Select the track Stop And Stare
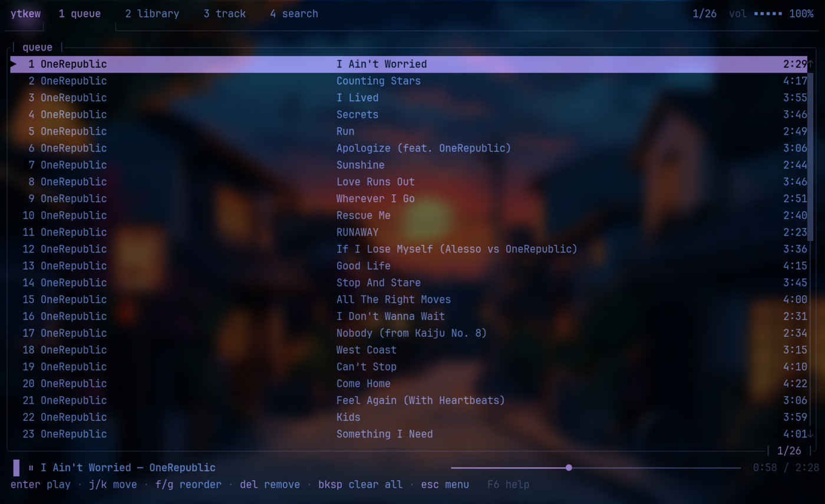The height and width of the screenshot is (504, 825). pyautogui.click(x=408, y=282)
